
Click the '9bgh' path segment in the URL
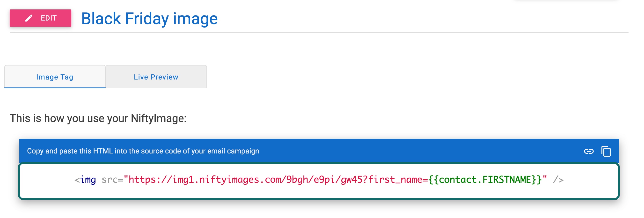[x=297, y=180]
